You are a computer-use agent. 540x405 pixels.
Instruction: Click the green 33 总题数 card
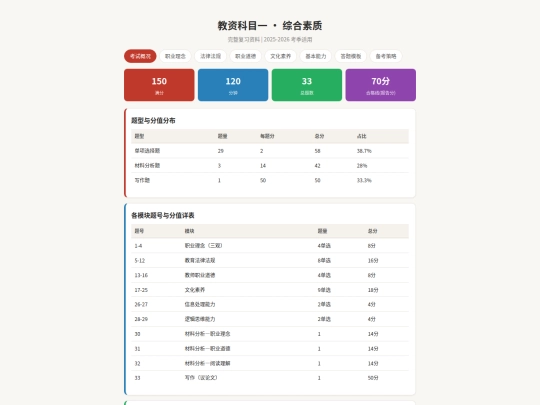pos(307,85)
